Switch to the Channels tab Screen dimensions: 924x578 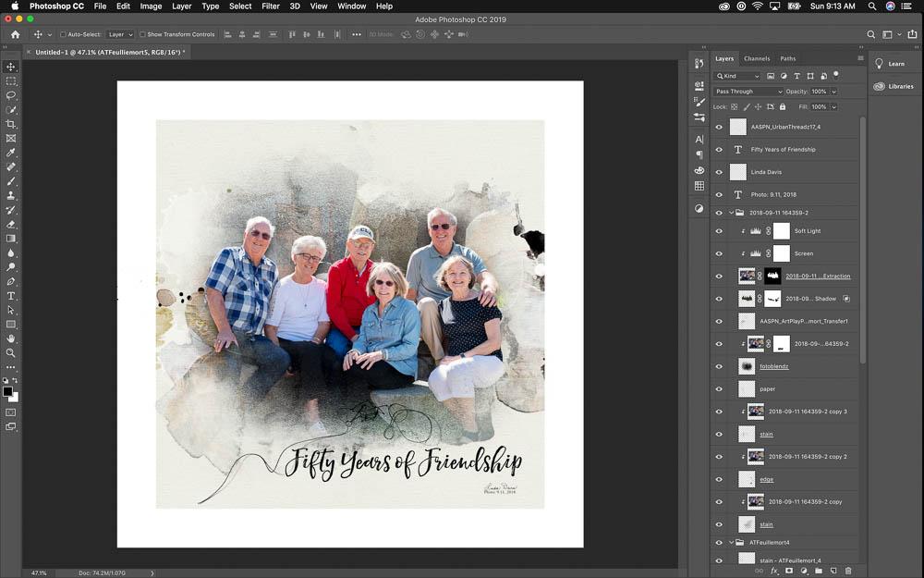pyautogui.click(x=757, y=58)
